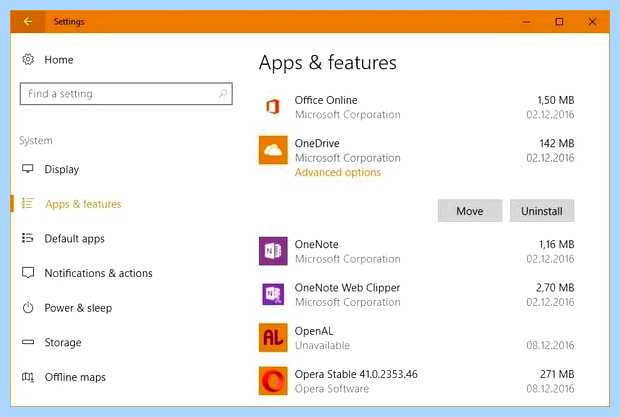Viewport: 620px width, 417px height.
Task: Click the Display monitor icon
Action: [28, 169]
